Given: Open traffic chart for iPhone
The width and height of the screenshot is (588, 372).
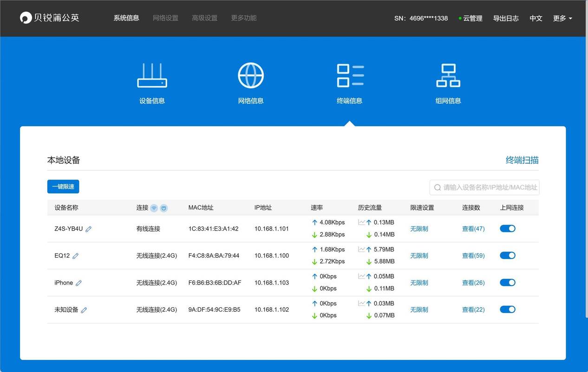Looking at the screenshot, I should [361, 276].
